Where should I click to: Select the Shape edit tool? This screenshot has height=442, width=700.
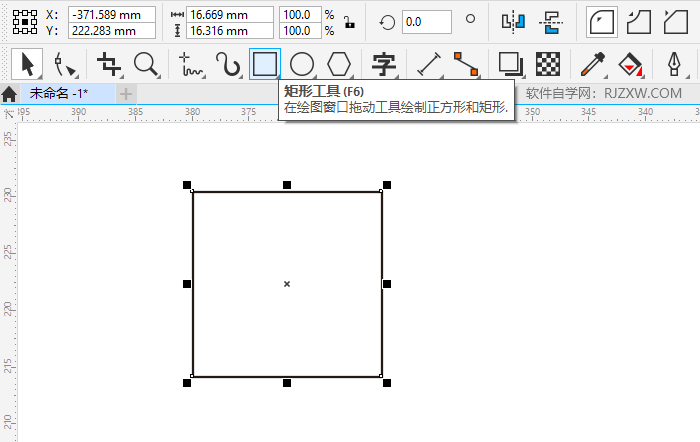click(x=66, y=65)
